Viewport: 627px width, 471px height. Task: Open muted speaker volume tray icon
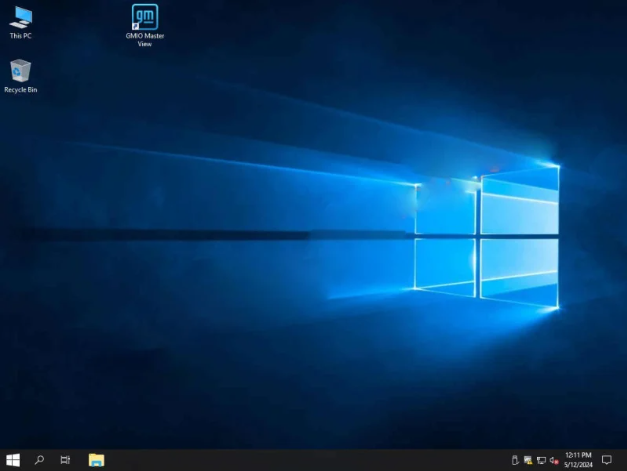click(554, 461)
